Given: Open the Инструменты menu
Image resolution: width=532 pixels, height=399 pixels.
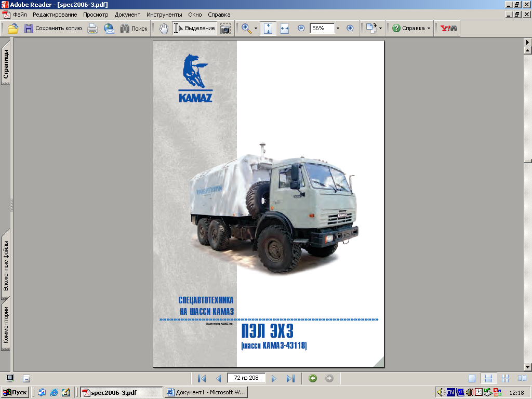Looking at the screenshot, I should pyautogui.click(x=164, y=15).
